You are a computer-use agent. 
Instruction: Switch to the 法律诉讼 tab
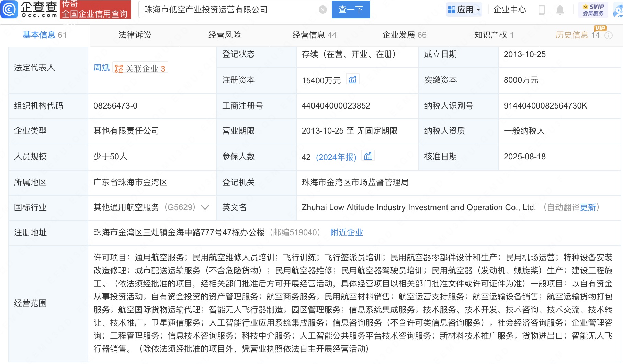pyautogui.click(x=135, y=35)
